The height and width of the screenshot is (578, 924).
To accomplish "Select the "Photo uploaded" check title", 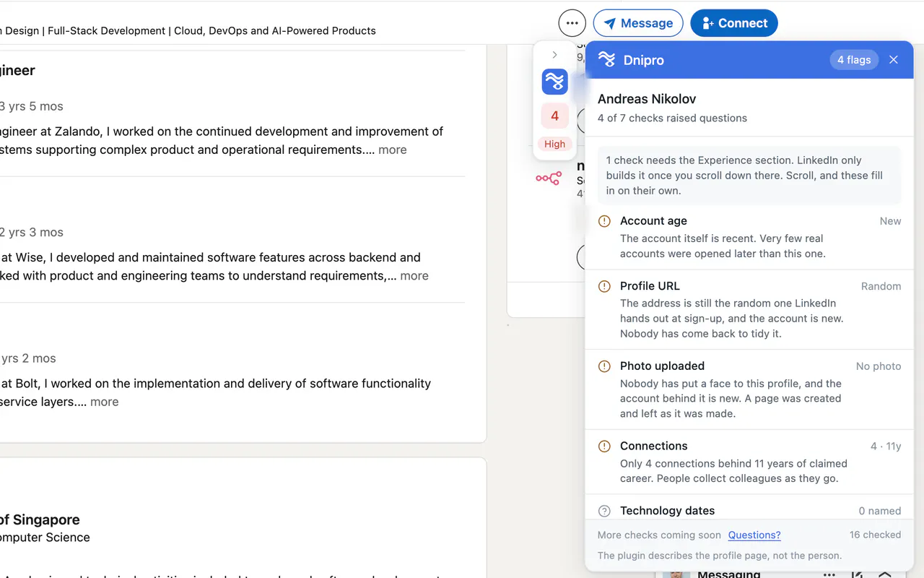I will click(x=662, y=366).
